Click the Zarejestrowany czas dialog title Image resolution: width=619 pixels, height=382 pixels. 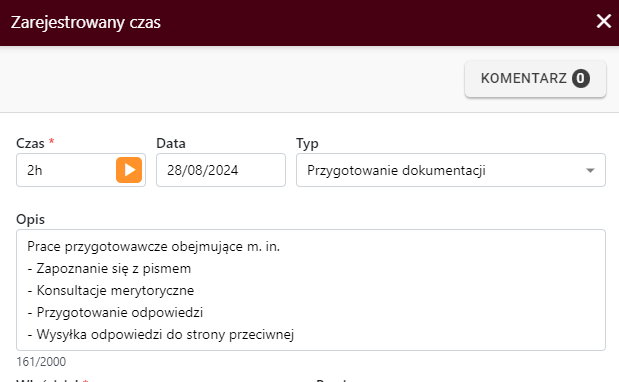point(86,22)
